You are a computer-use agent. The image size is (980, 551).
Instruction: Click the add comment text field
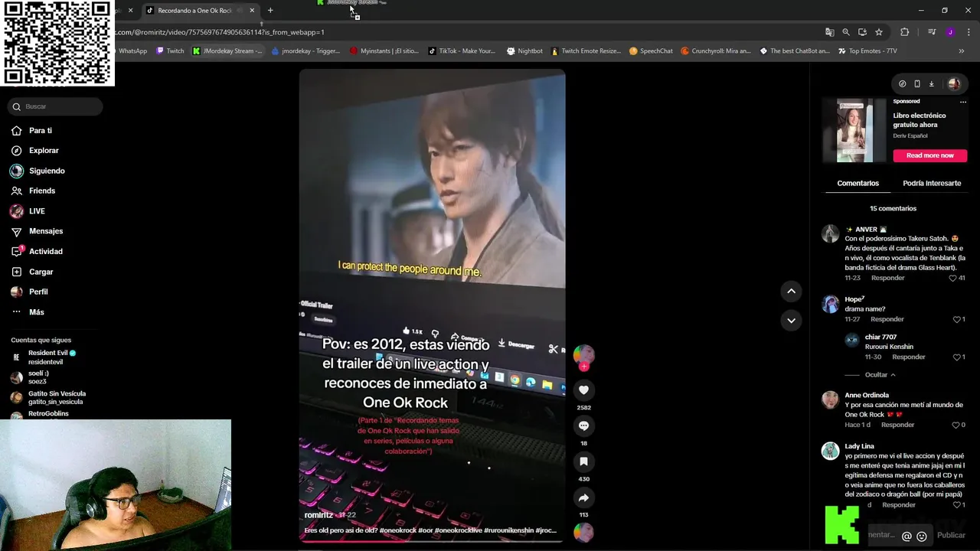click(880, 536)
